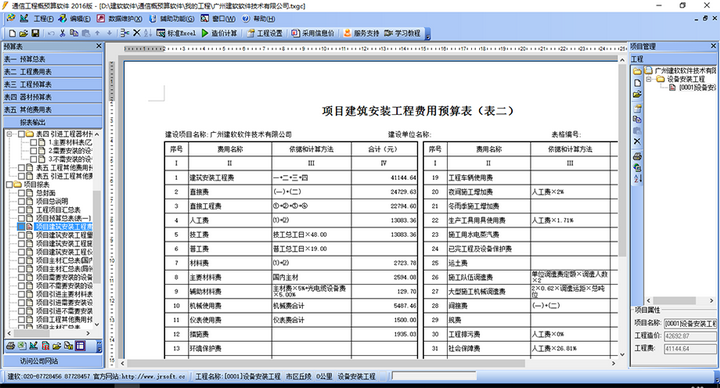Open the 窗口(W) menu
The height and width of the screenshot is (388, 720).
tap(224, 19)
